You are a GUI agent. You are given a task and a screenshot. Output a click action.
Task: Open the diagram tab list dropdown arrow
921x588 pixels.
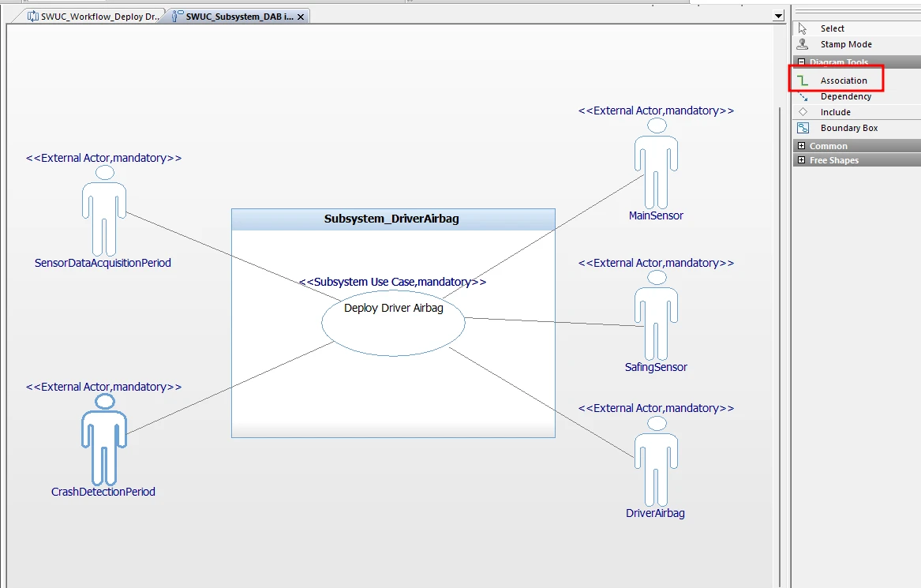(778, 16)
